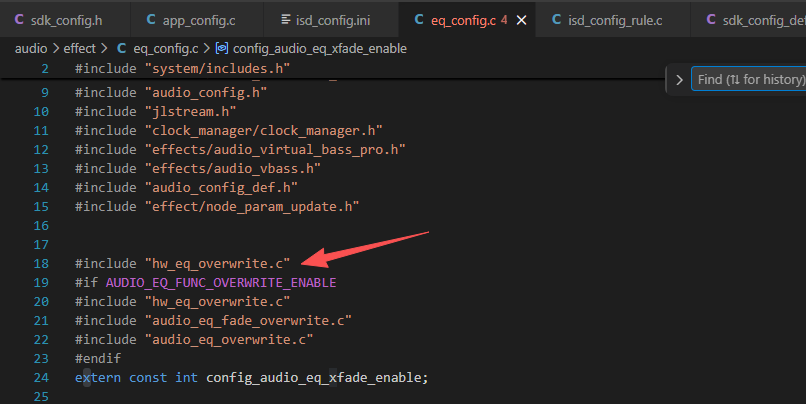Viewport: 806px width, 404px height.
Task: Click "hw_eq_overwrite.c" on line 20
Action: (217, 302)
